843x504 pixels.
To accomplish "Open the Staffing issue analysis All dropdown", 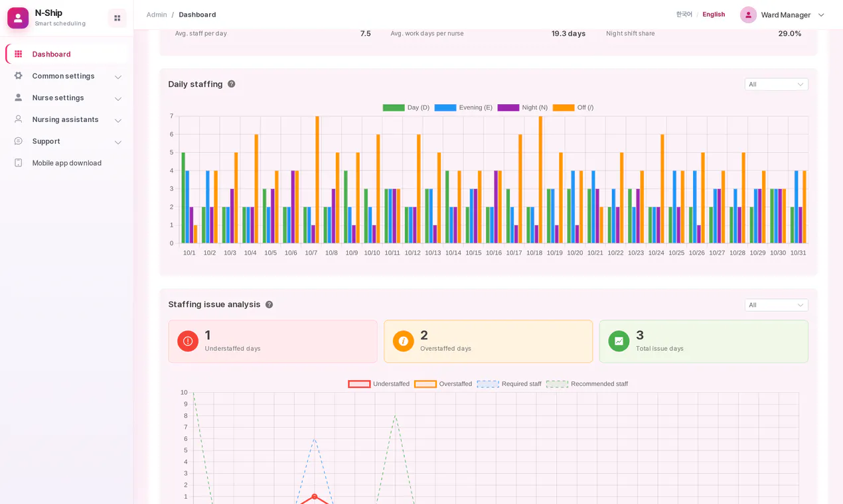I will pyautogui.click(x=776, y=305).
